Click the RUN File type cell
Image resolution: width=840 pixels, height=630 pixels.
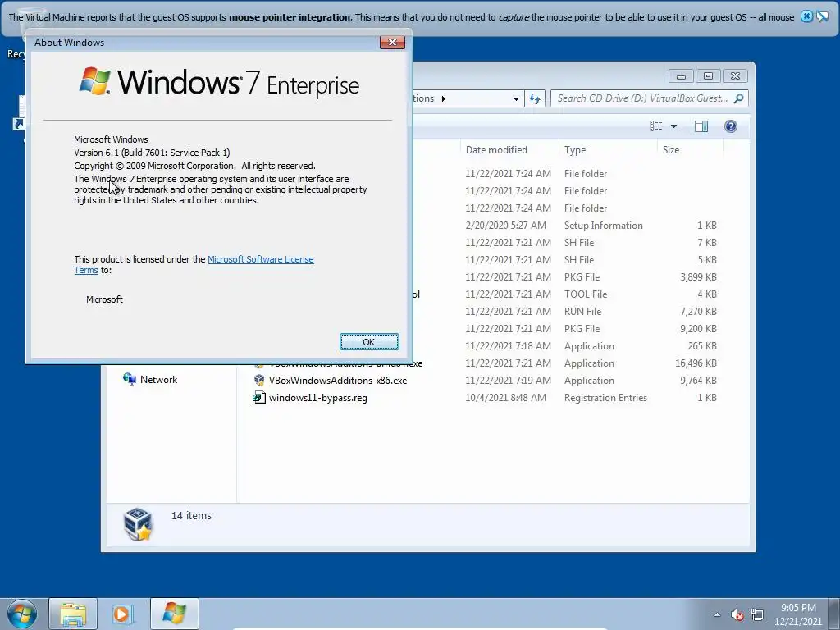coord(582,311)
